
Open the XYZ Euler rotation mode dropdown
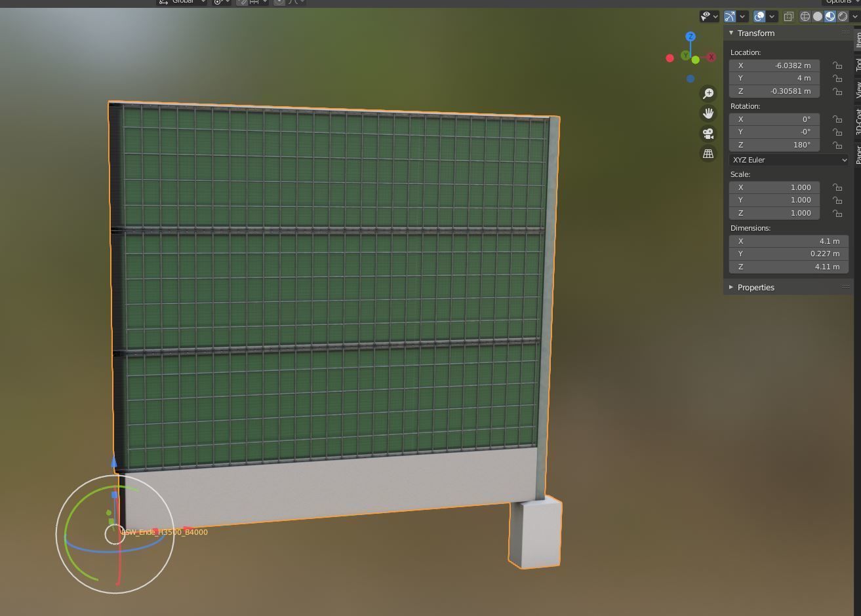click(x=789, y=160)
